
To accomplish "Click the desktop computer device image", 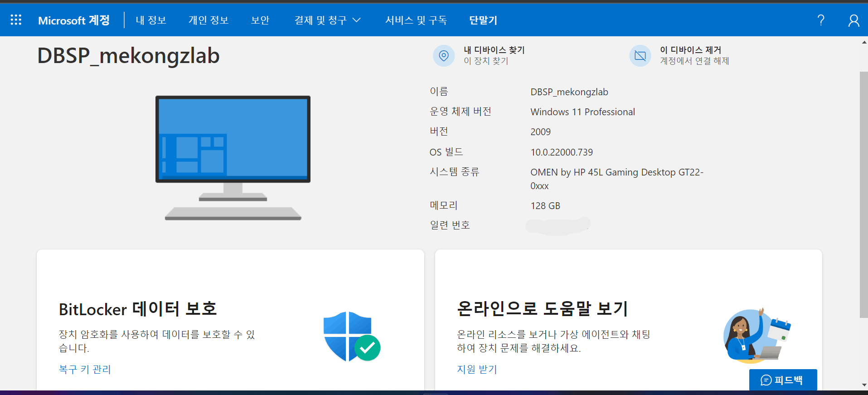I will [x=233, y=158].
